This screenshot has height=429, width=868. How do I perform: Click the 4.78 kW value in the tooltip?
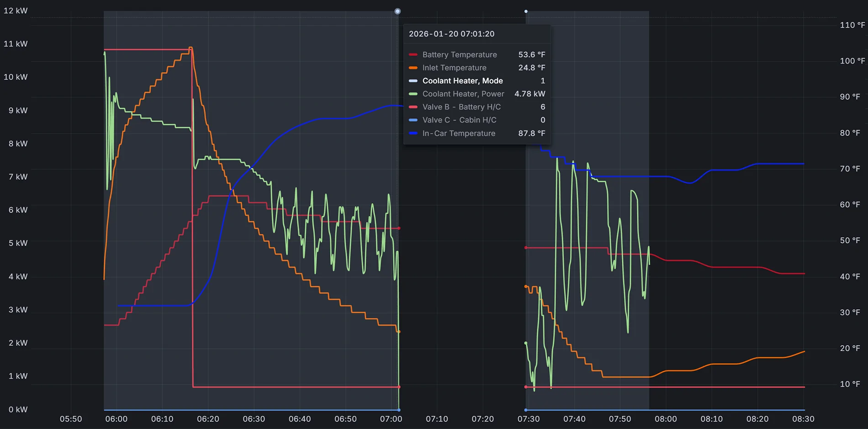point(529,94)
